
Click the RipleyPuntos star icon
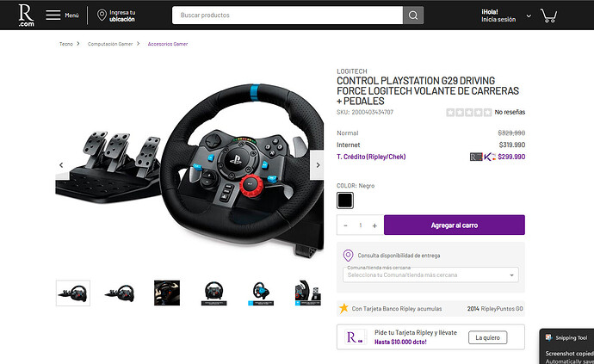343,308
